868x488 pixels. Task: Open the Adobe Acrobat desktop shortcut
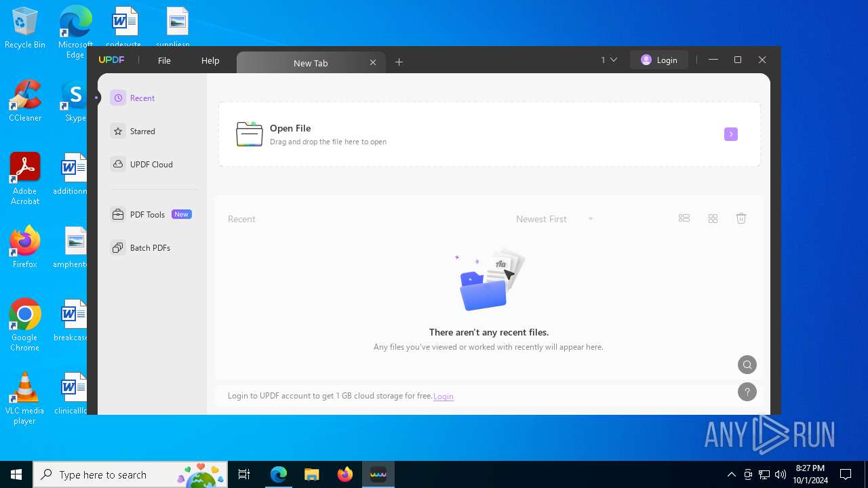[x=25, y=179]
